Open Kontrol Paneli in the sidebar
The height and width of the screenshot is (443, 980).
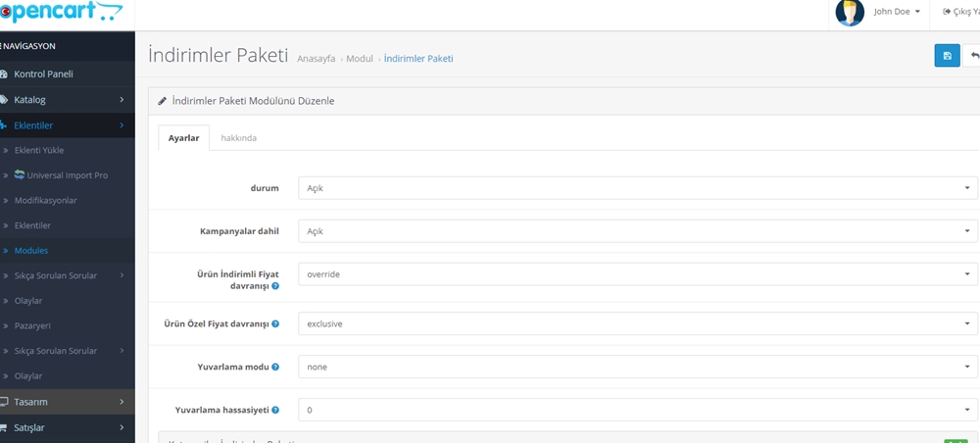coord(68,74)
